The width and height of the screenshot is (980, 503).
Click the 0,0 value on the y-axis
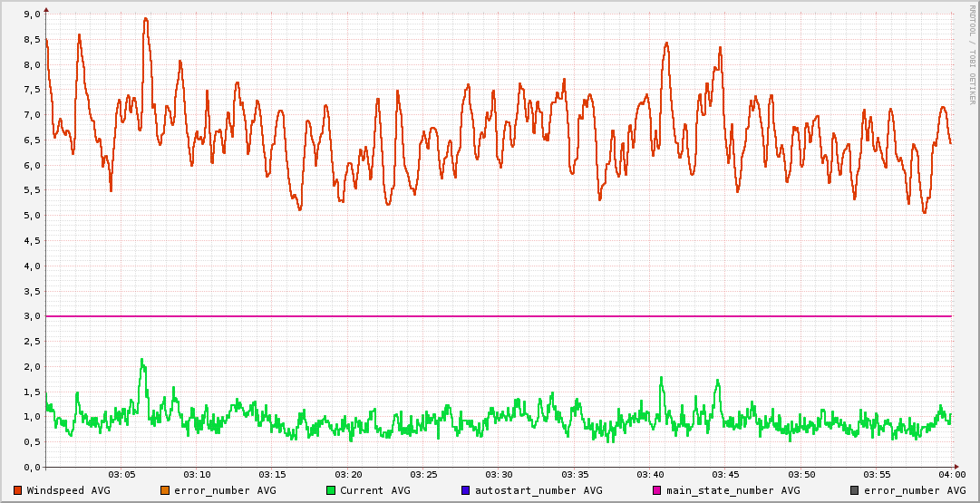point(31,467)
